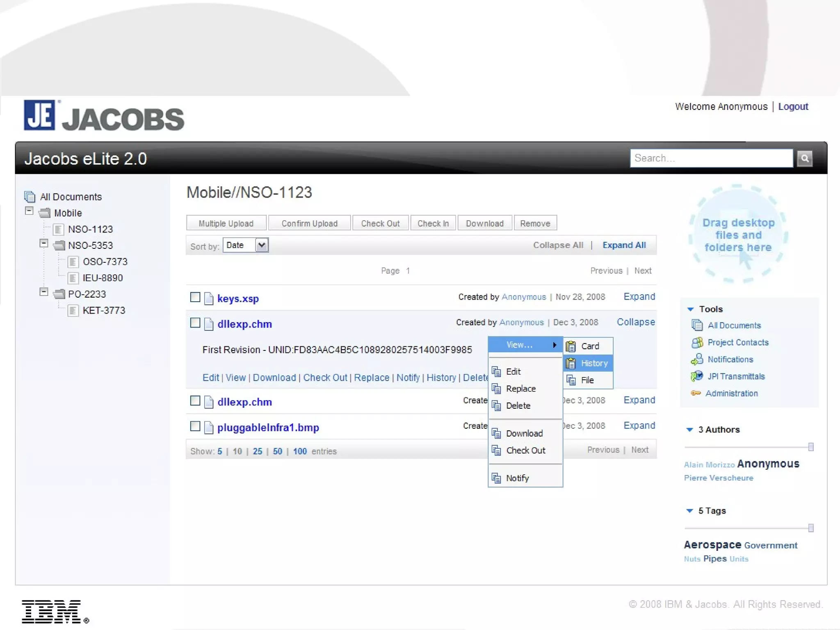The image size is (840, 630).
Task: Focus the Search input field
Action: tap(711, 158)
